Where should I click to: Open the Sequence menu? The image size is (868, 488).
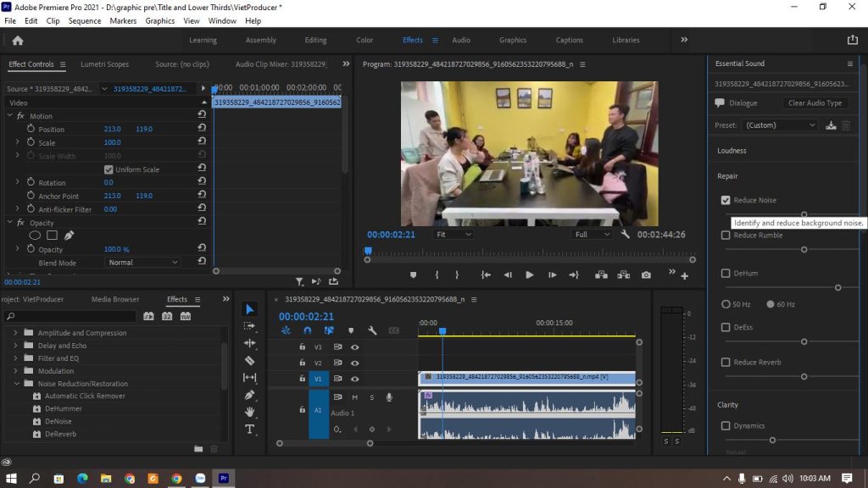click(x=85, y=20)
